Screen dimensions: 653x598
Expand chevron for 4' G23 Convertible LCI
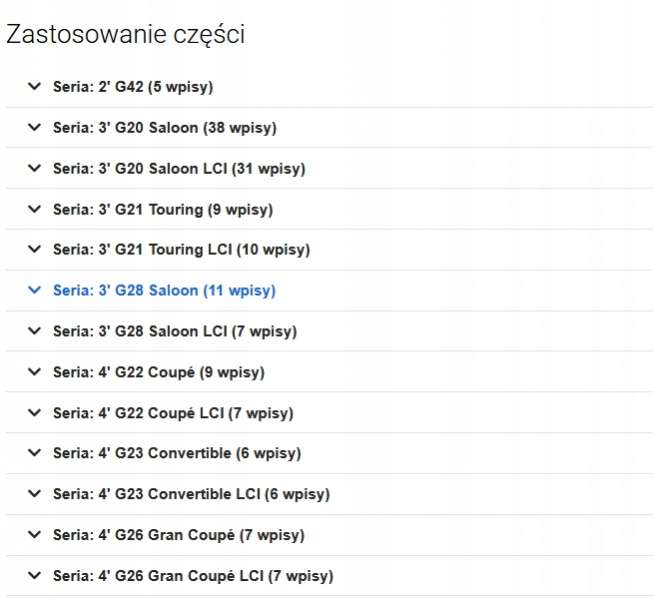click(x=35, y=494)
